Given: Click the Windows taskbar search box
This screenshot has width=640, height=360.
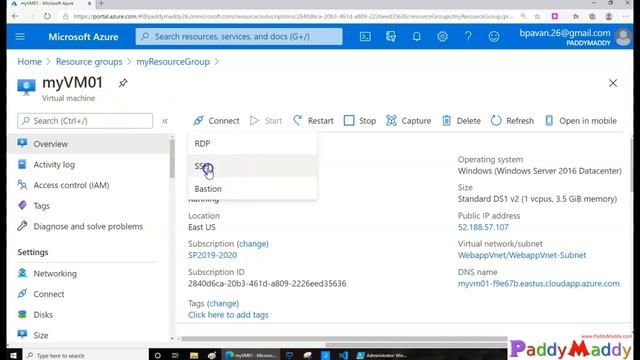Looking at the screenshot, I should pos(84,356).
